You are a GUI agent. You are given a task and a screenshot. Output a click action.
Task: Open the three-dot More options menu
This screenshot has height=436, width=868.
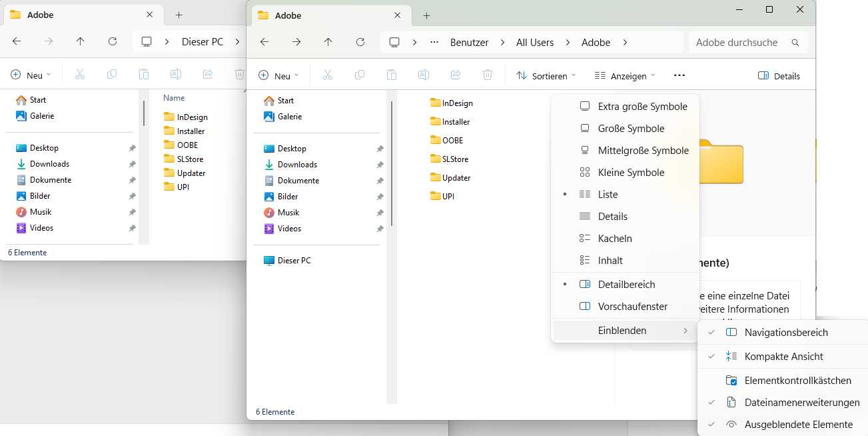[679, 75]
